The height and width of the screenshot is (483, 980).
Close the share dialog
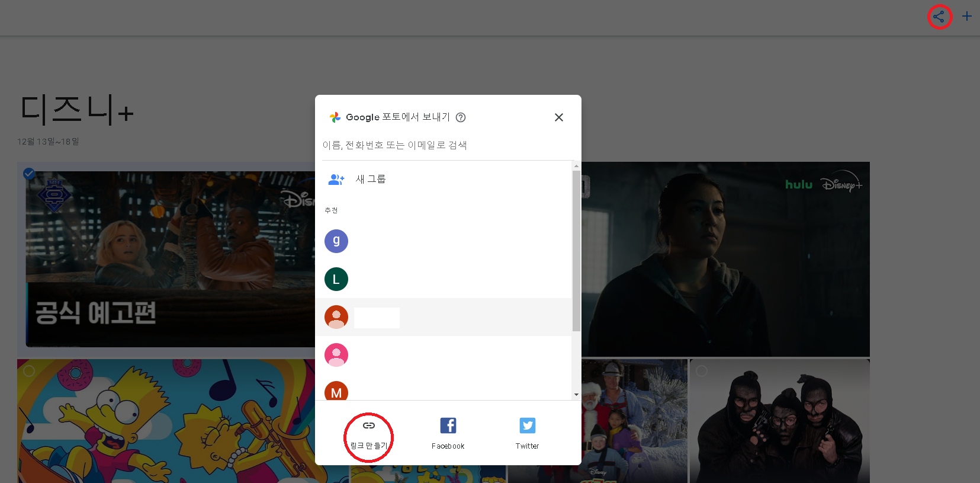pos(558,117)
